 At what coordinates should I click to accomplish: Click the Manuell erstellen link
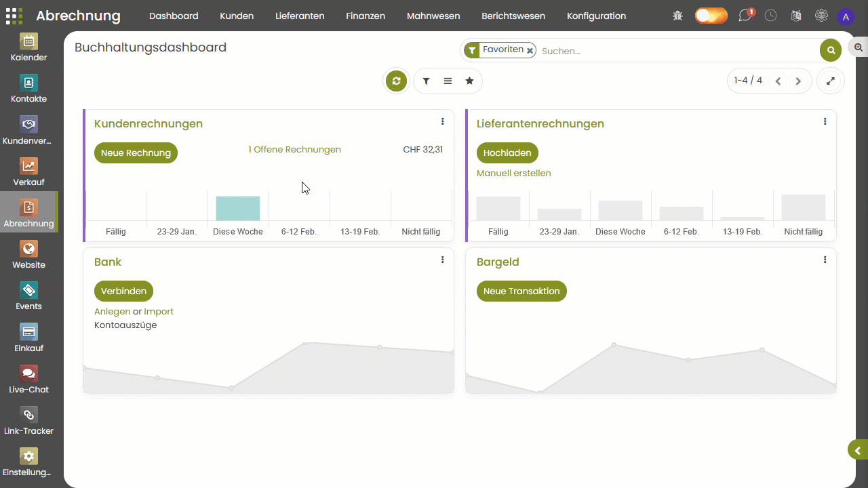click(513, 174)
